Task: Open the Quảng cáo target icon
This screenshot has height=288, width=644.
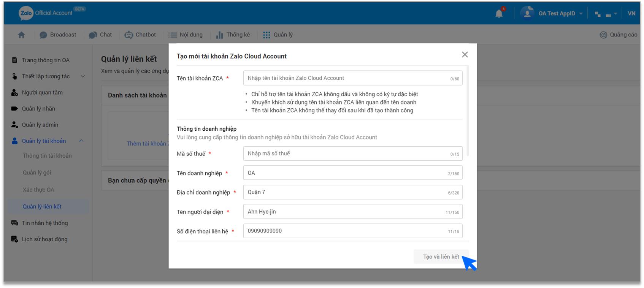Action: [603, 35]
